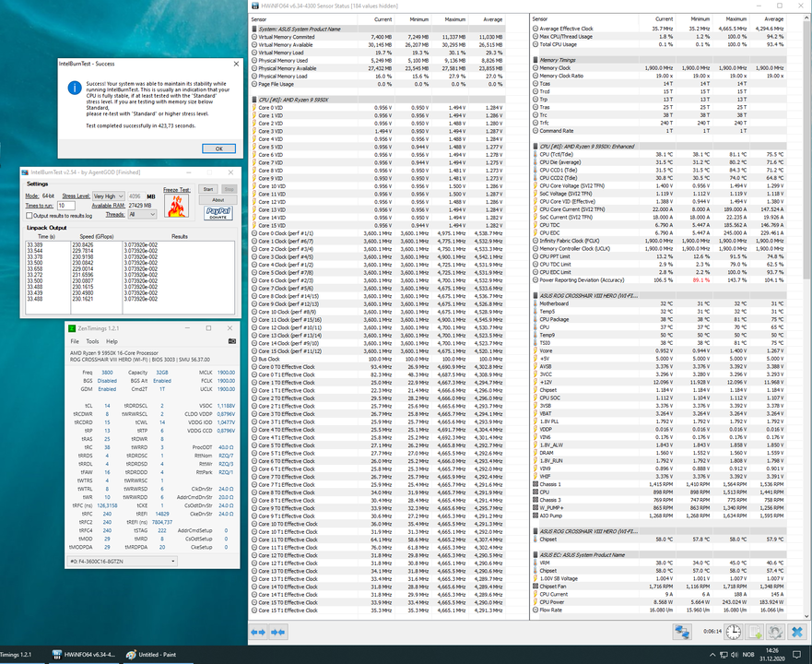
Task: Open the Tools menu in ZenTimings
Action: [92, 341]
